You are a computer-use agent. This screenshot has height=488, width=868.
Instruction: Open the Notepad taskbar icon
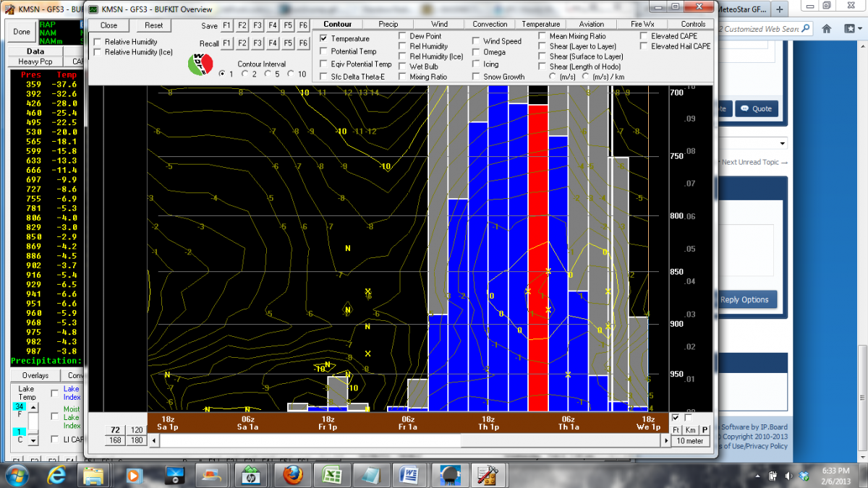point(371,475)
